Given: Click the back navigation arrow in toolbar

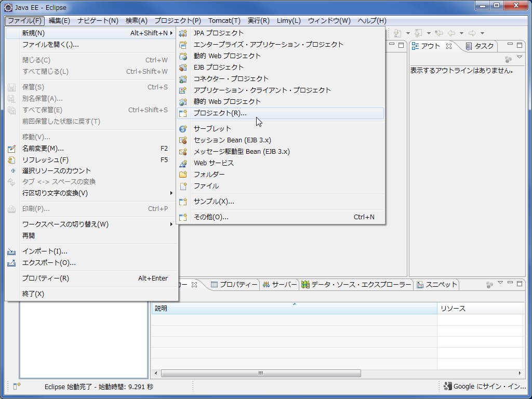Looking at the screenshot, I should (451, 33).
